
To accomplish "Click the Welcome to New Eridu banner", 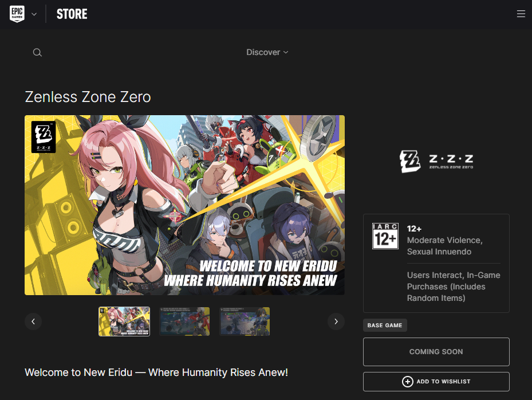I will pos(184,205).
